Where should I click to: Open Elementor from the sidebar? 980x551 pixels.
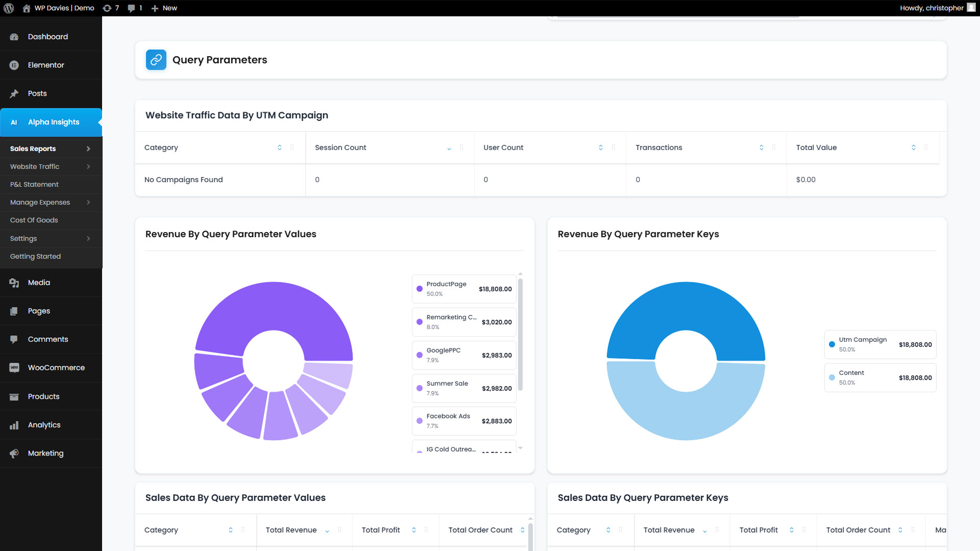pos(46,65)
